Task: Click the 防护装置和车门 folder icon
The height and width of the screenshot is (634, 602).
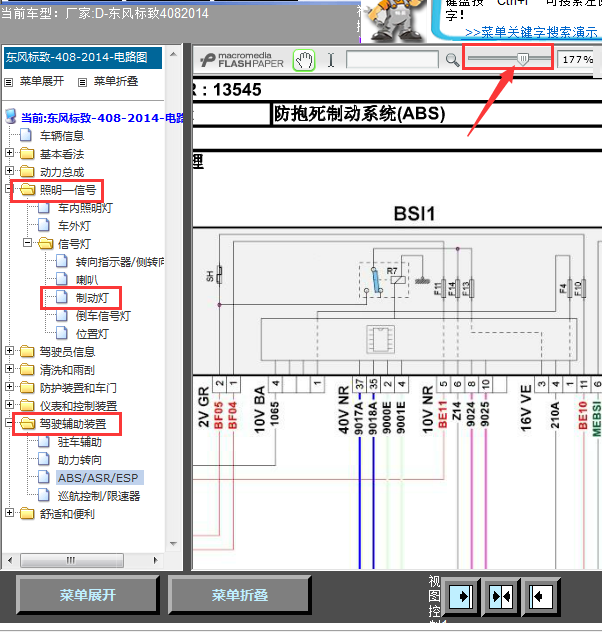Action: (x=27, y=387)
